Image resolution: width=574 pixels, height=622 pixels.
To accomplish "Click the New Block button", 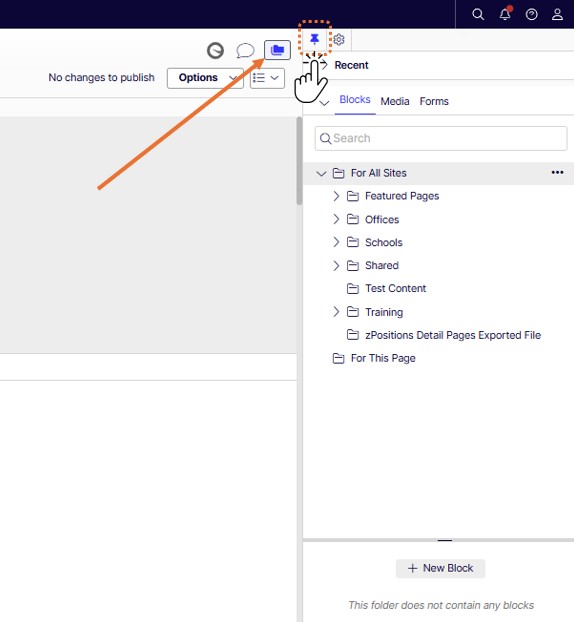I will (x=440, y=568).
